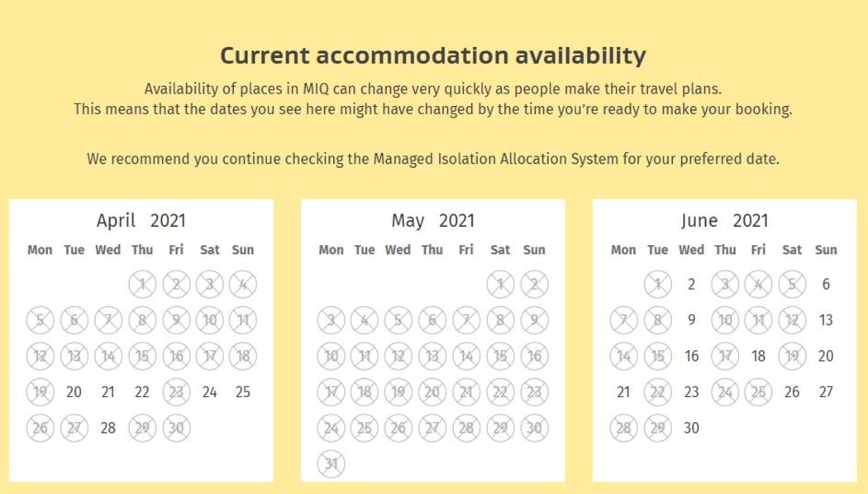Click unavailable May 15 circle
868x494 pixels.
500,357
